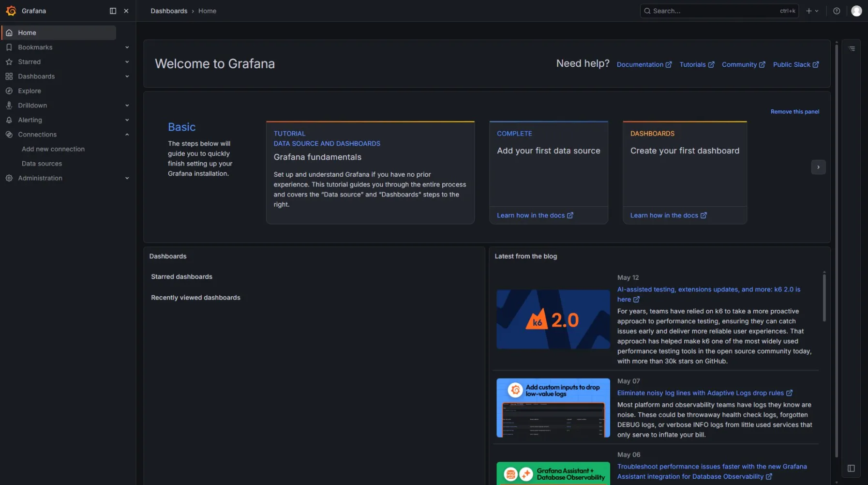Expand the Starred section chevron
868x485 pixels.
(x=127, y=61)
